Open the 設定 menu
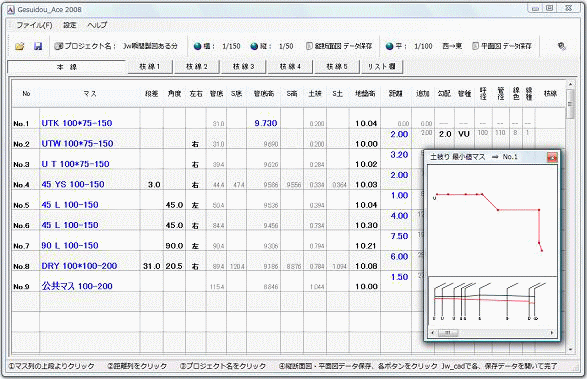Image resolution: width=587 pixels, height=379 pixels. [70, 25]
